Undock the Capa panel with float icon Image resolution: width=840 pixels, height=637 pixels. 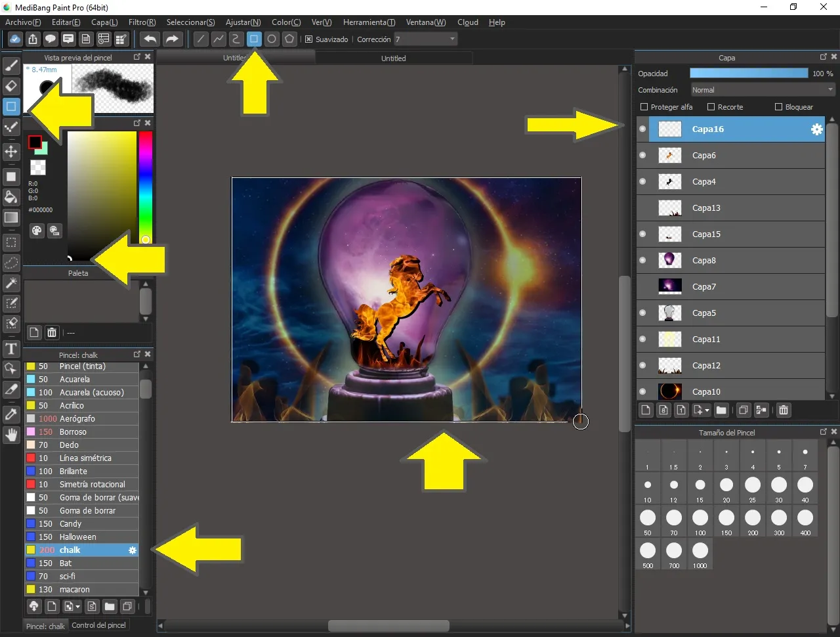click(824, 57)
